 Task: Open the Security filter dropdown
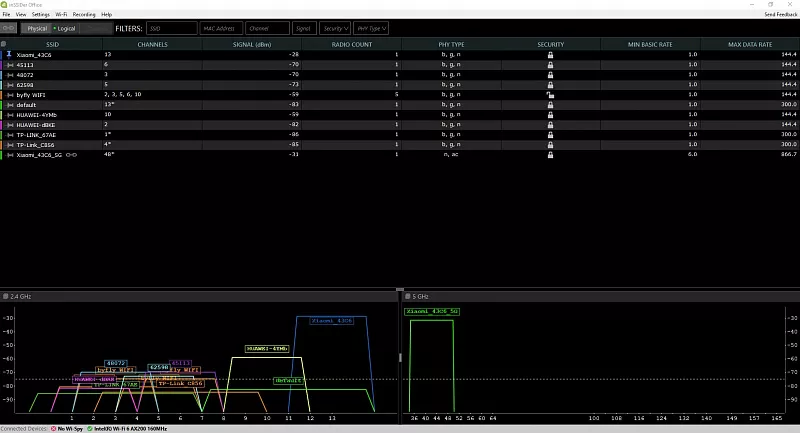click(335, 29)
